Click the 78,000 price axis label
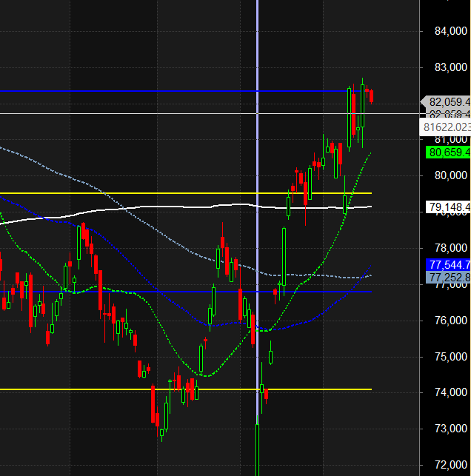471x476 pixels. [x=451, y=248]
